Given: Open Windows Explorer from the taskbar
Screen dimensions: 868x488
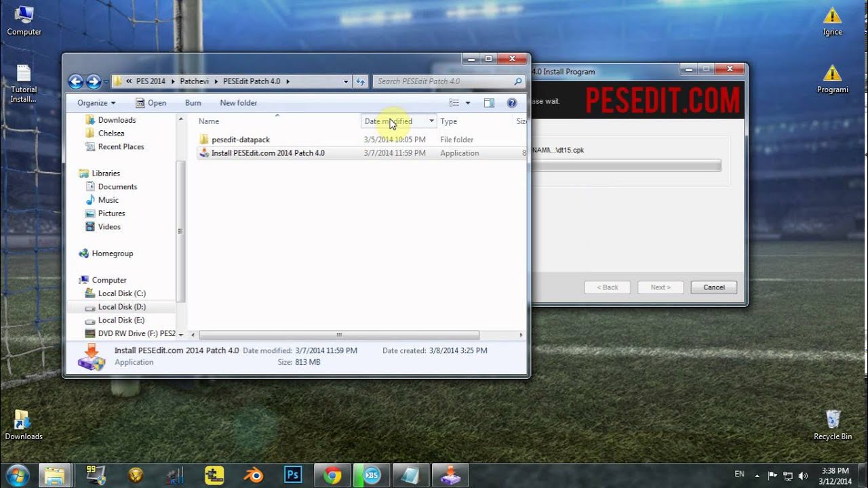Looking at the screenshot, I should 56,475.
